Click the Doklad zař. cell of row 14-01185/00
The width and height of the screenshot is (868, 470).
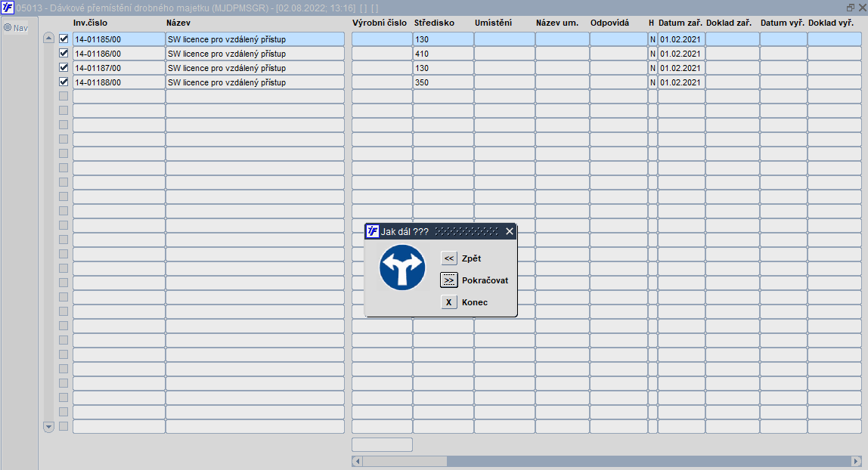pyautogui.click(x=733, y=39)
